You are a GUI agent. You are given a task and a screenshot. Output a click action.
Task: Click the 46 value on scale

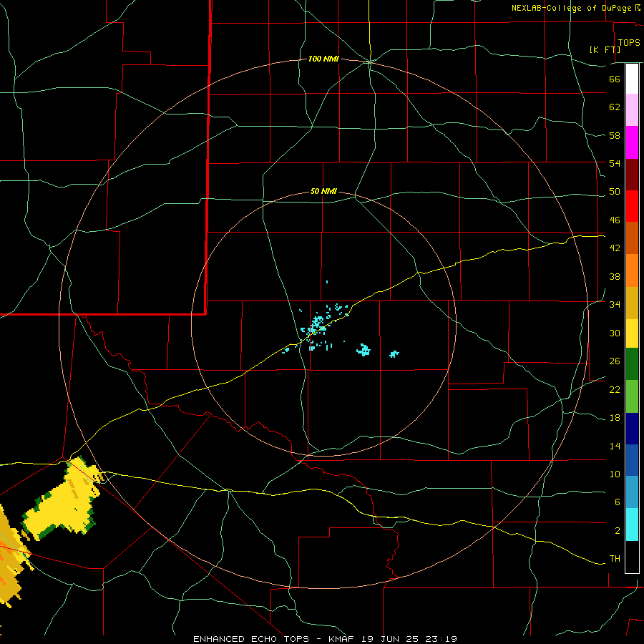[615, 220]
